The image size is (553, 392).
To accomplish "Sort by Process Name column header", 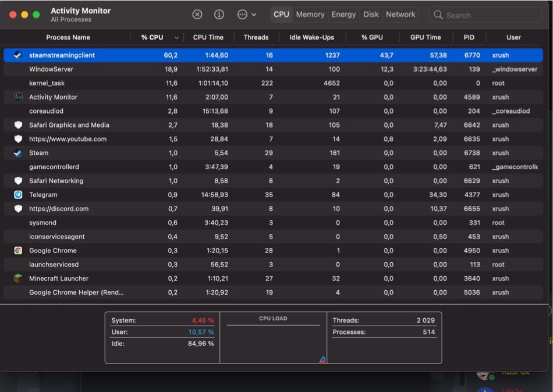I will (68, 37).
